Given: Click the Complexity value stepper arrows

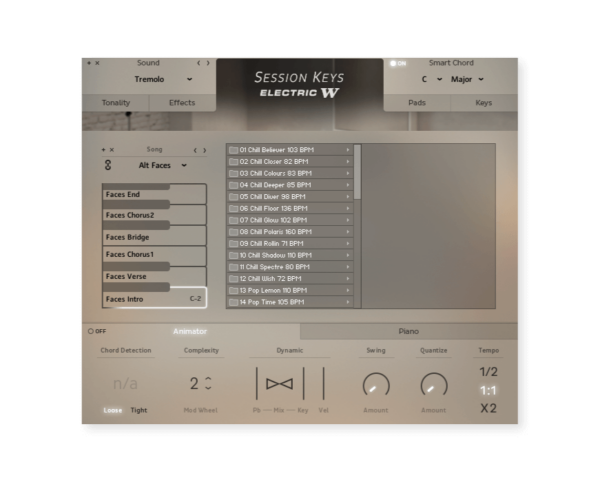Looking at the screenshot, I should pos(208,383).
